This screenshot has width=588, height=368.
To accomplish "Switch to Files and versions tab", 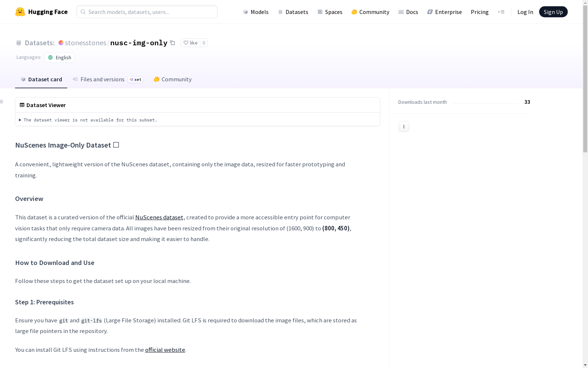I will 108,79.
